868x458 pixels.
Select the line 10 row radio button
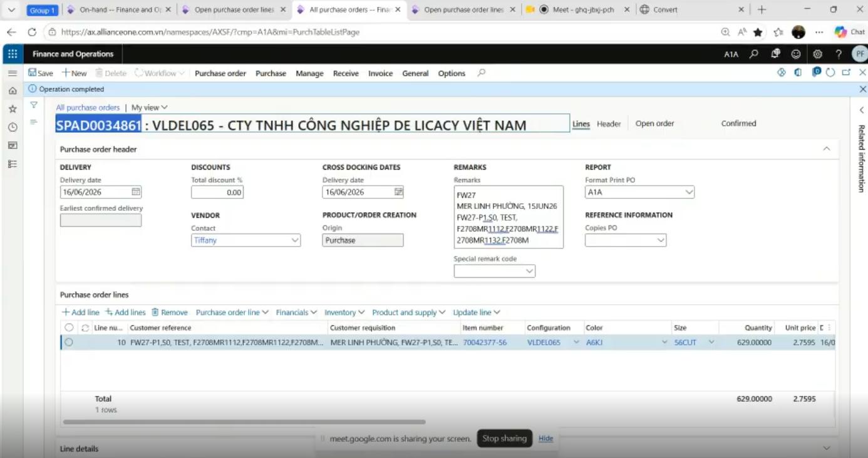coord(69,342)
